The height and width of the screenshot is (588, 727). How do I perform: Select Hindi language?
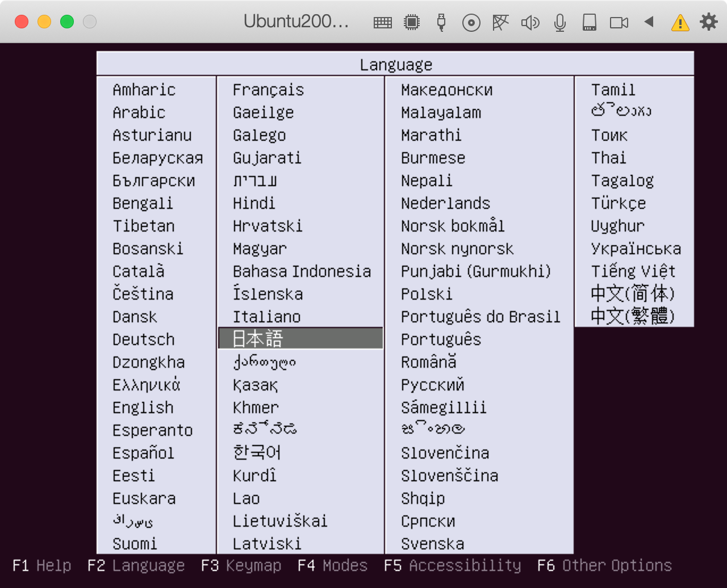coord(254,203)
